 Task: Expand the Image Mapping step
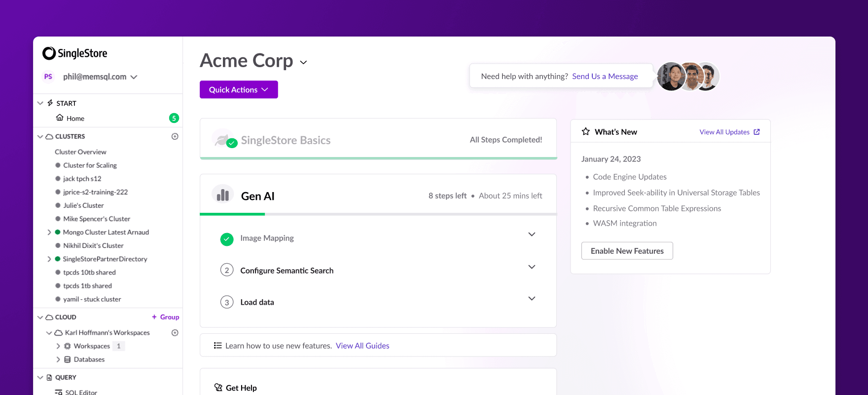point(532,235)
